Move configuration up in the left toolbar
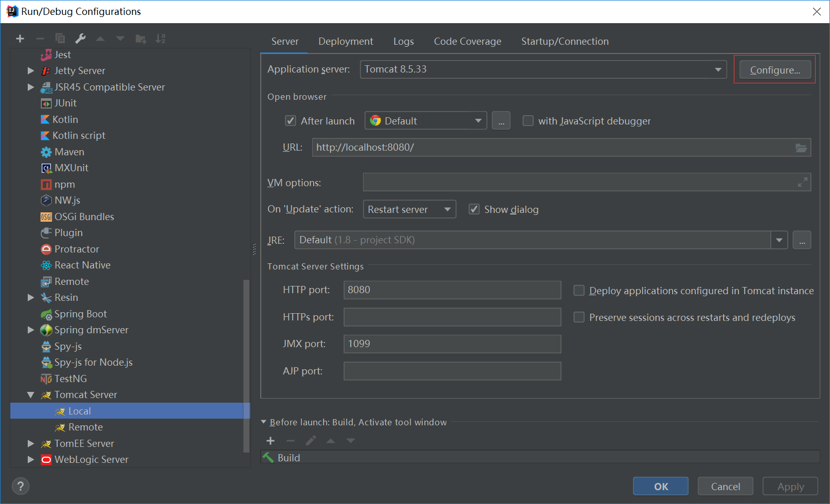This screenshot has height=504, width=830. tap(100, 39)
